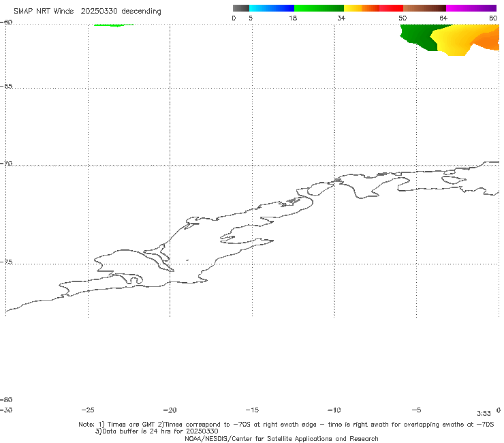Screen dimensions: 504x443
Task: Click the gray 0–5 segment of color bar
Action: click(x=240, y=8)
